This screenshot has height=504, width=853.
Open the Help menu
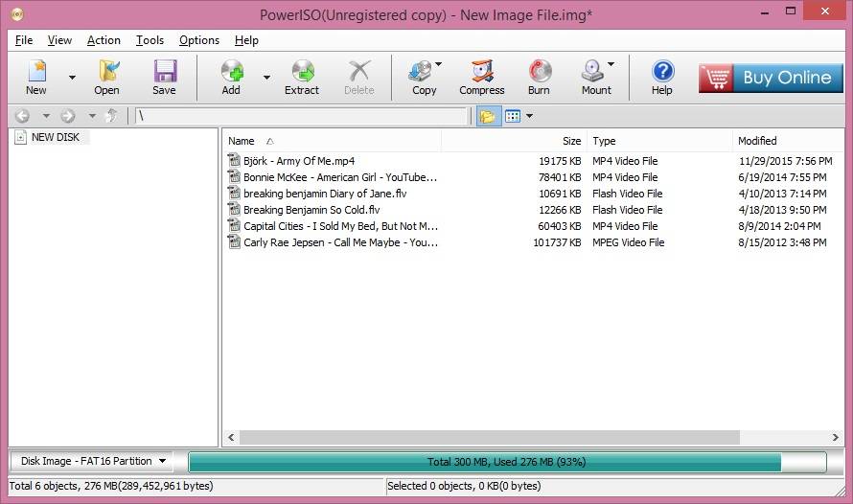coord(246,40)
